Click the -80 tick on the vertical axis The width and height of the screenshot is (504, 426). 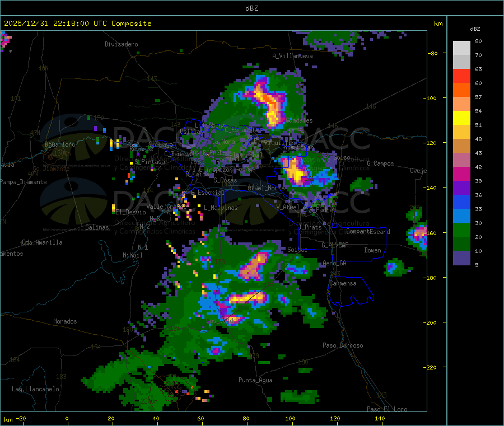[x=433, y=53]
